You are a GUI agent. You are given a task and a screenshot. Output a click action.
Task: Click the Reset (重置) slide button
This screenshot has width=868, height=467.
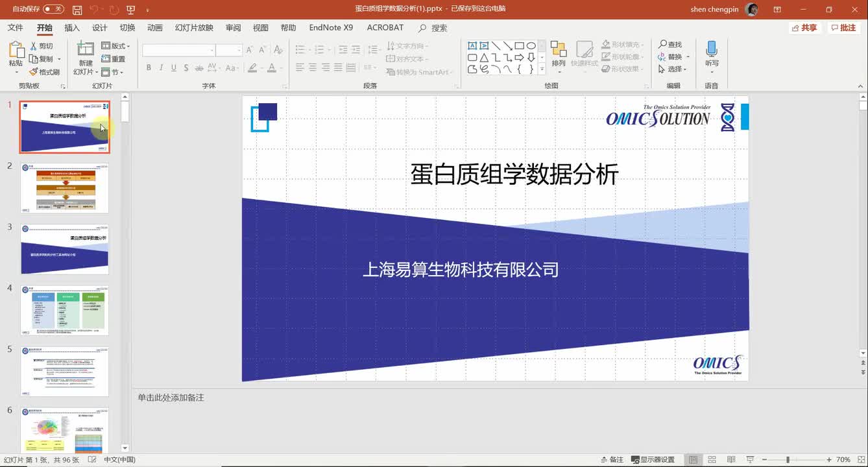tap(114, 59)
